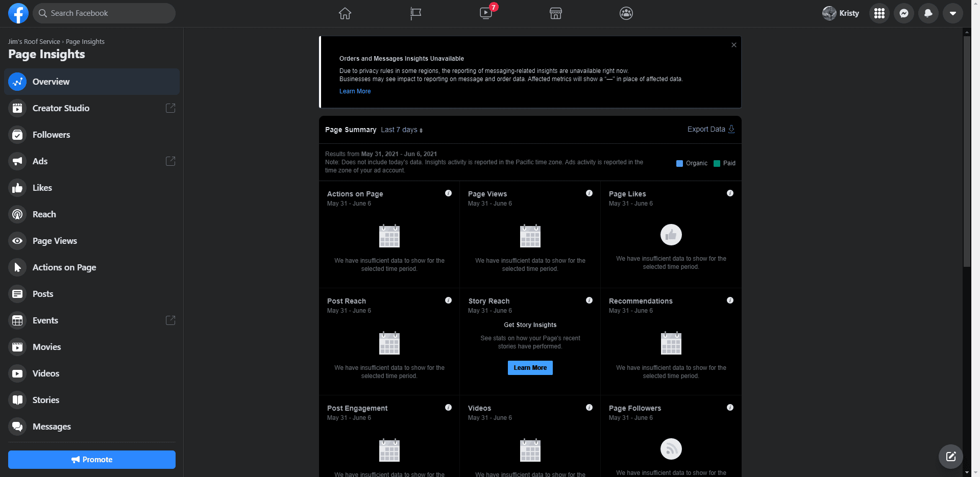Click the info icon on Page Likes card
Viewport: 980px width, 477px height.
(x=730, y=193)
